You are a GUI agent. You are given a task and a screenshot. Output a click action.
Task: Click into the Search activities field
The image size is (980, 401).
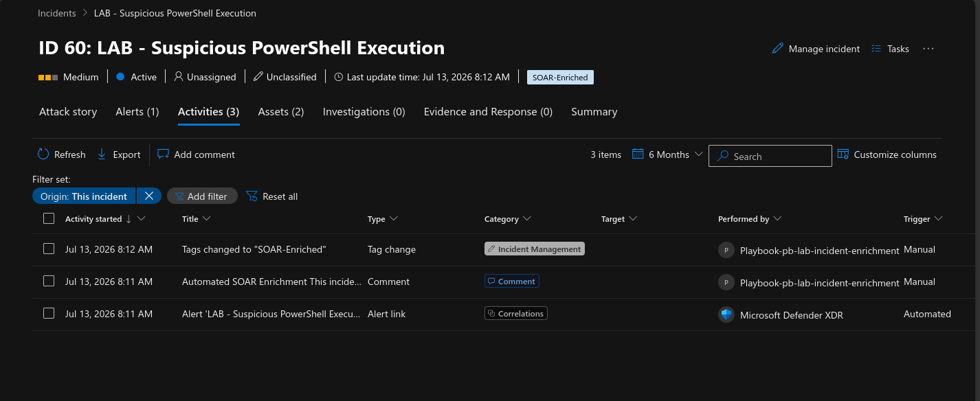pyautogui.click(x=770, y=156)
